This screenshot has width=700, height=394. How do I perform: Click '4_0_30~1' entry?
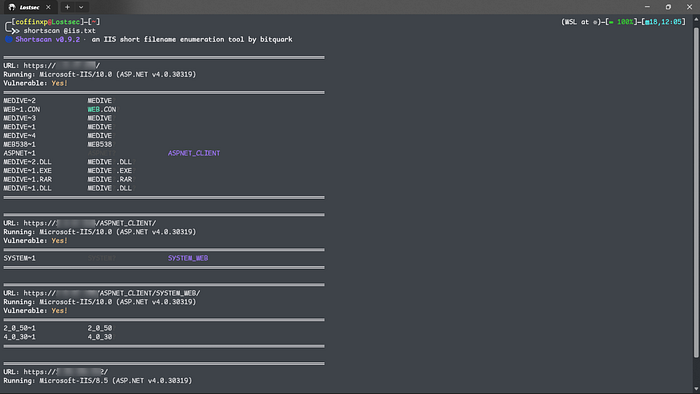[20, 337]
